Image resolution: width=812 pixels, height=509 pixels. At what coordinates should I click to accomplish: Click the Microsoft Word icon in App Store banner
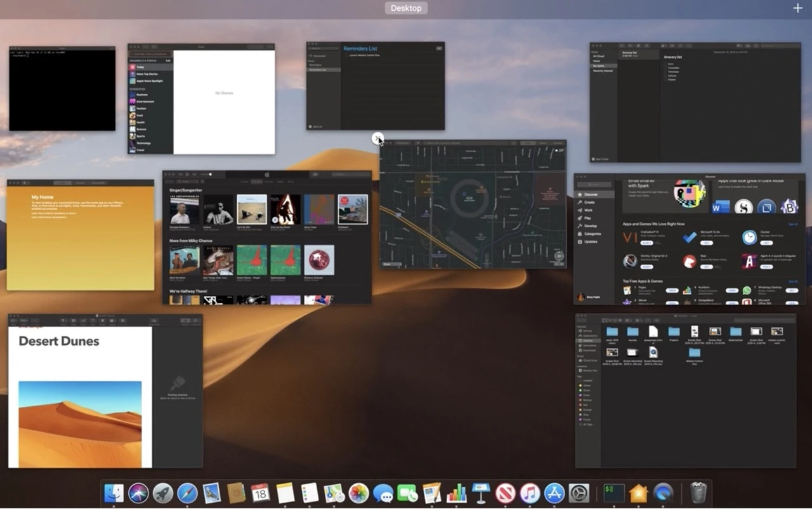tap(721, 207)
